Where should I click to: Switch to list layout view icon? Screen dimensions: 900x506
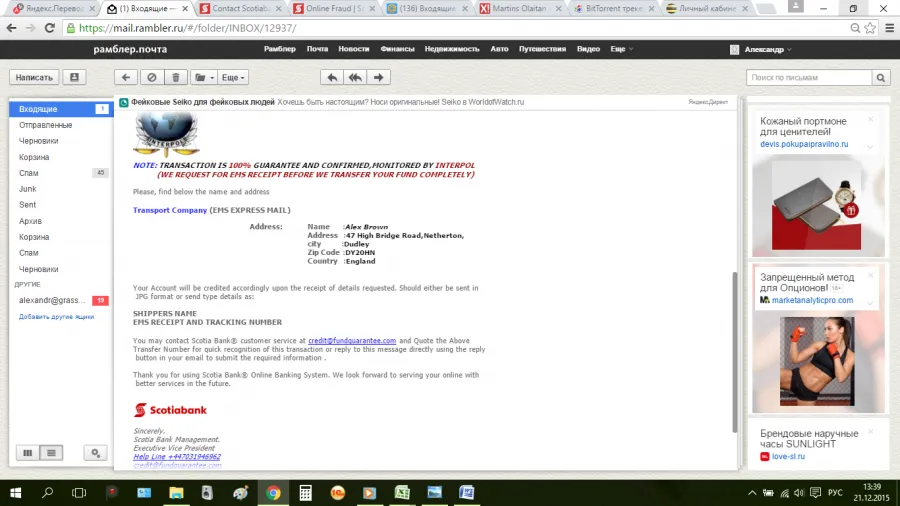pyautogui.click(x=51, y=453)
